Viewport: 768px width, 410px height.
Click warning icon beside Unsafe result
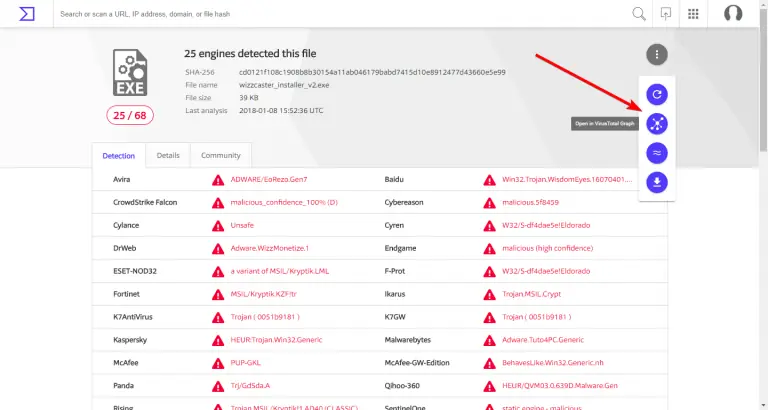(218, 226)
